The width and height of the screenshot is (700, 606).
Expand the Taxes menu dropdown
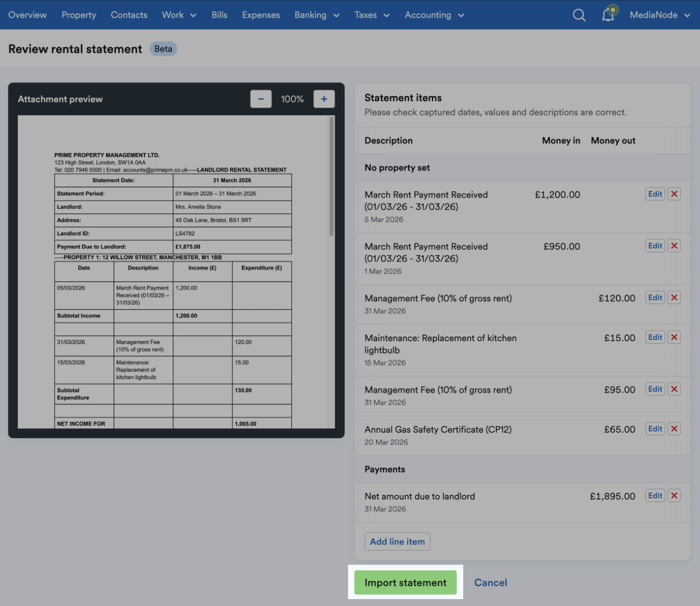(x=372, y=15)
